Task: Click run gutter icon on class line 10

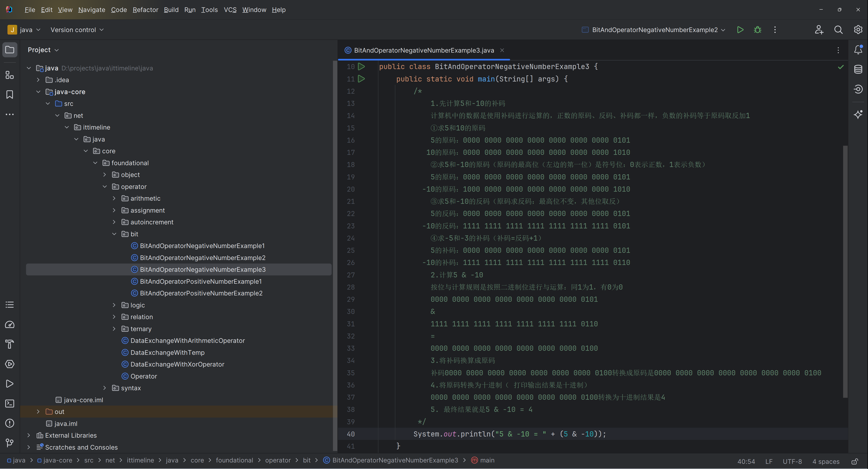Action: [x=361, y=67]
